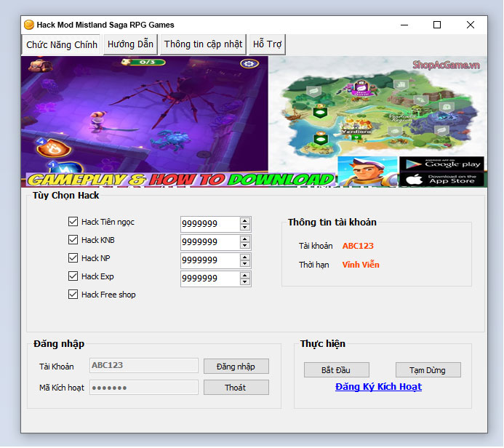Screen dimensions: 504x448
Task: Toggle the Hack KNB checkbox
Action: pyautogui.click(x=73, y=240)
